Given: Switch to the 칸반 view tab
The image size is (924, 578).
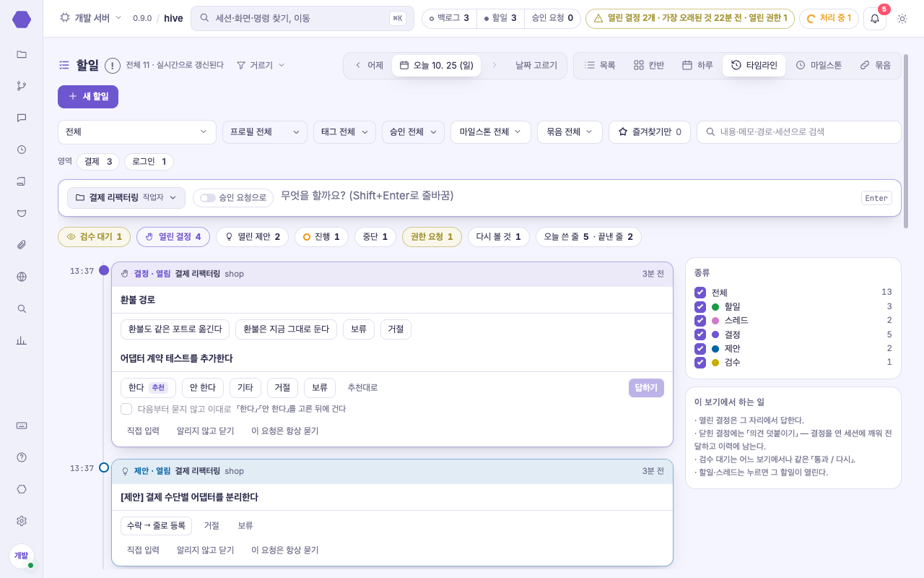Looking at the screenshot, I should click(649, 65).
